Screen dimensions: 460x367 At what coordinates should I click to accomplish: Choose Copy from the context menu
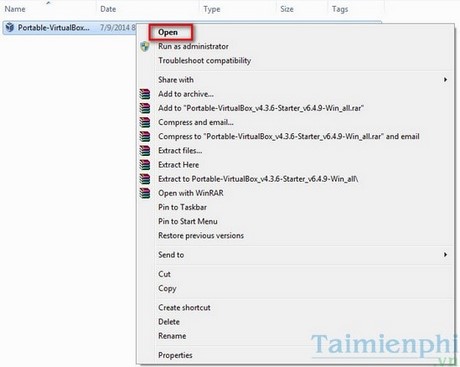[167, 288]
